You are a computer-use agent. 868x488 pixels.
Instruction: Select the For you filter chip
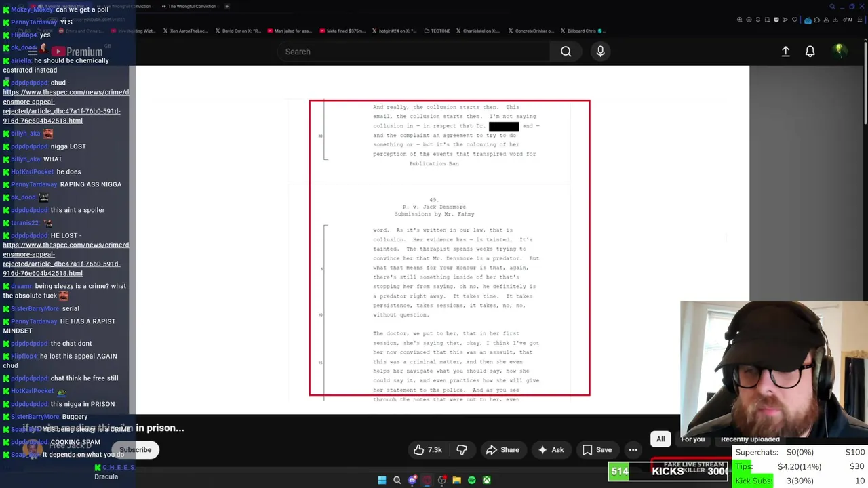click(x=692, y=439)
